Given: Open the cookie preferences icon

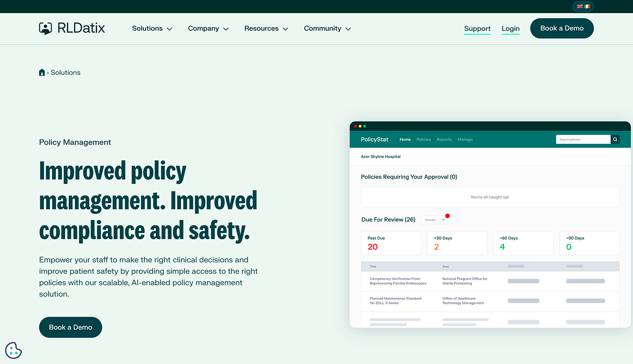Looking at the screenshot, I should [x=14, y=350].
